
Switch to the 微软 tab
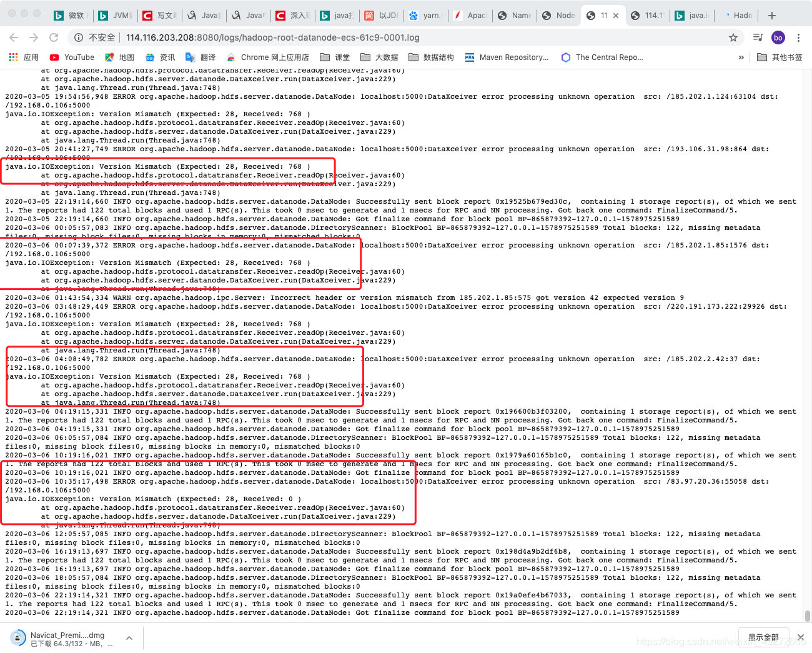click(x=69, y=16)
